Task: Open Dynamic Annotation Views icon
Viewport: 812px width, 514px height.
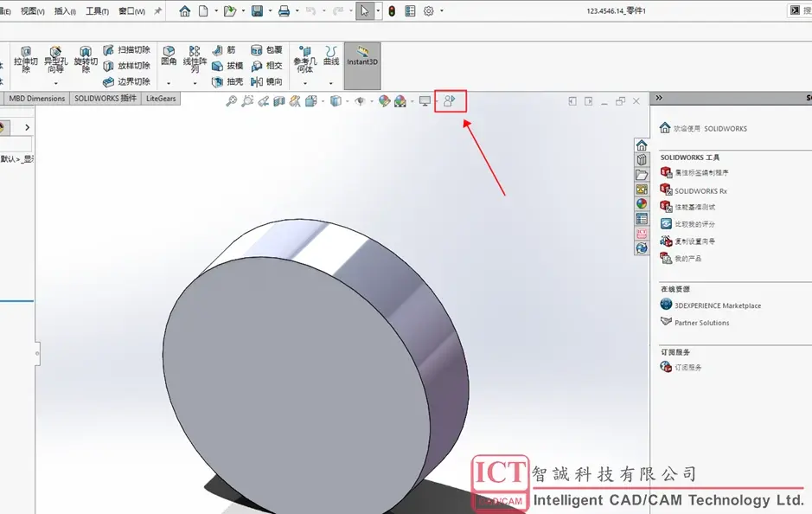Action: point(295,101)
